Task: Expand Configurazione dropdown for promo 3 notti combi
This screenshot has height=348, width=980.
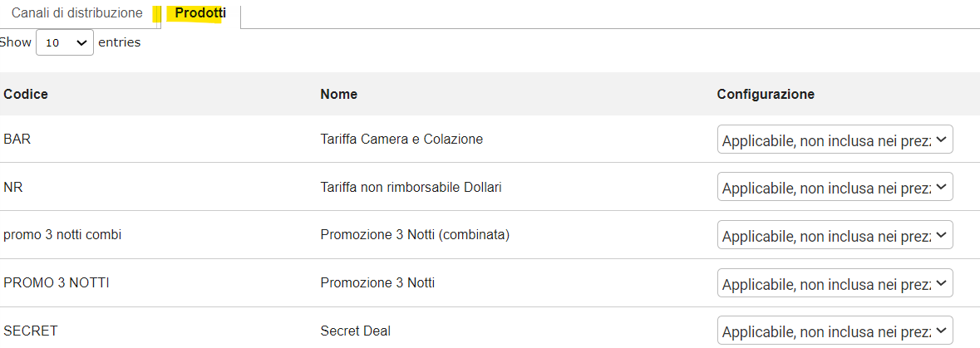Action: pyautogui.click(x=835, y=236)
